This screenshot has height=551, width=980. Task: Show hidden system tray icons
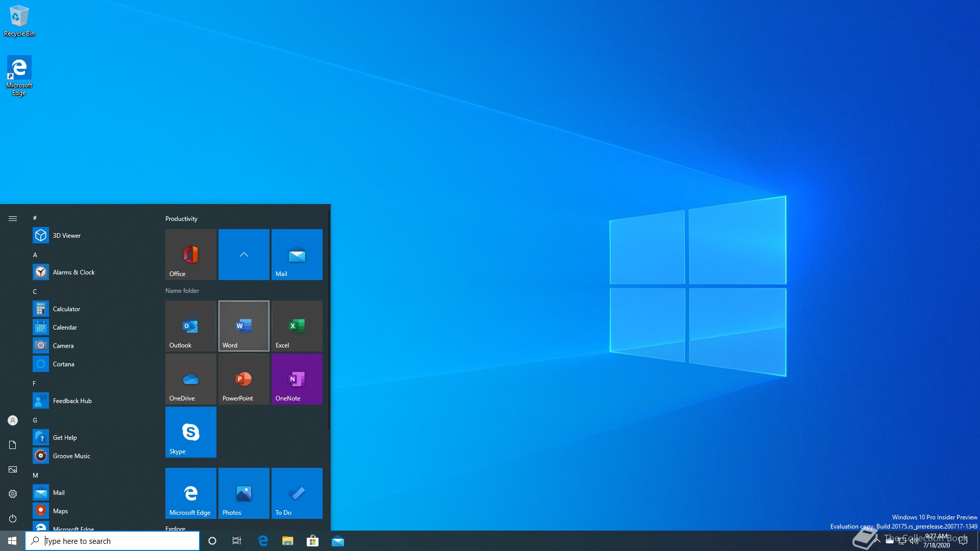(877, 541)
